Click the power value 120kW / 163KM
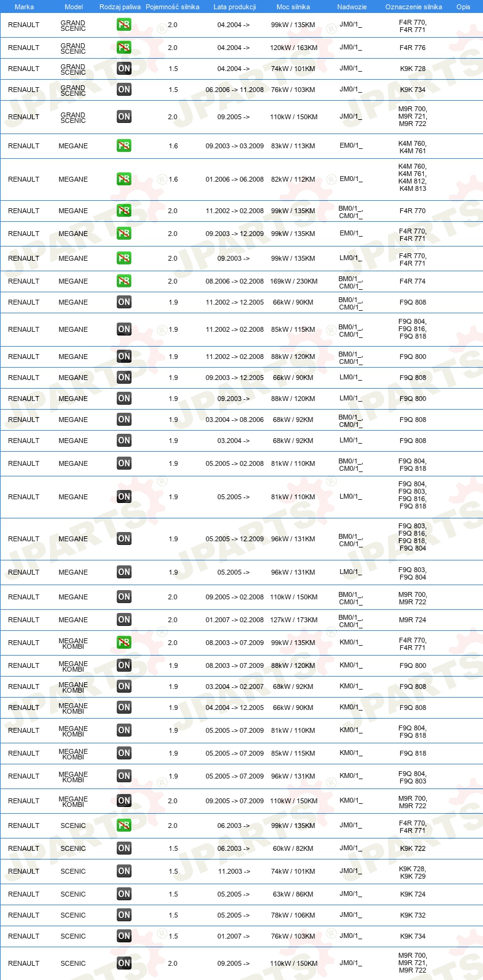Screen dimensions: 483x980 pyautogui.click(x=293, y=48)
